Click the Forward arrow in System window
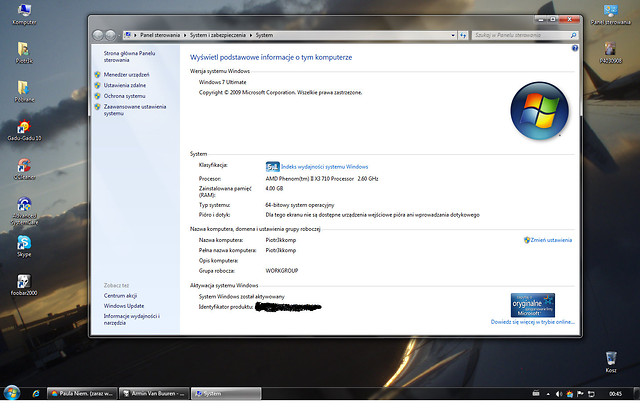The image size is (640, 410). point(110,35)
